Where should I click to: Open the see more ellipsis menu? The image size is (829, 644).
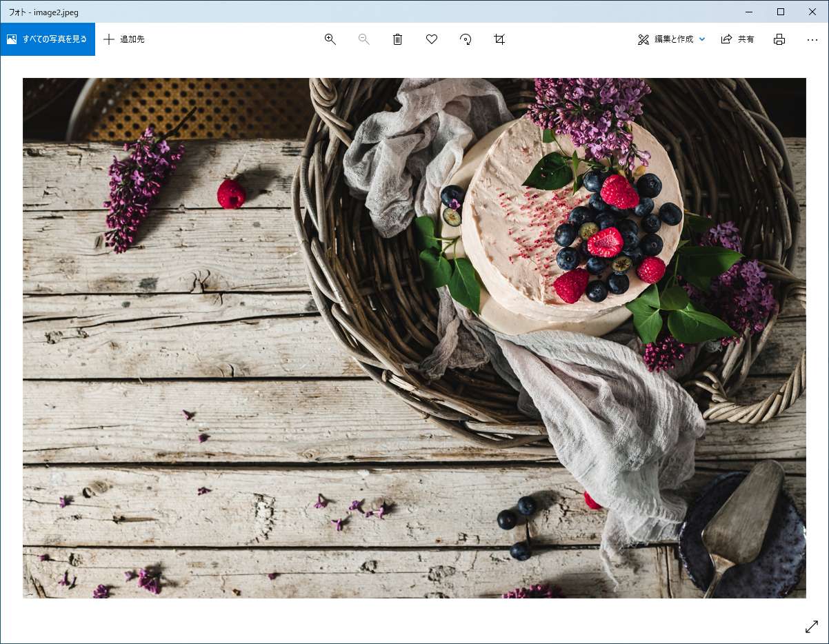[x=812, y=39]
